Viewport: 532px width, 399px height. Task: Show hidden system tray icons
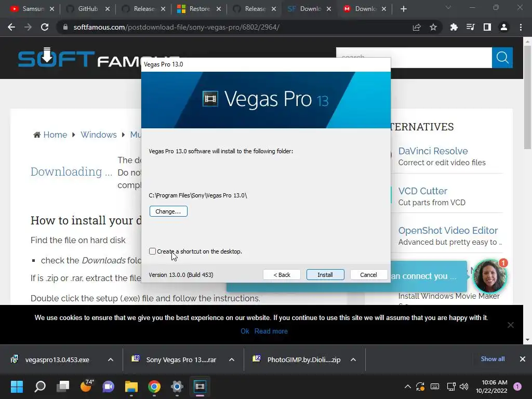pos(407,387)
